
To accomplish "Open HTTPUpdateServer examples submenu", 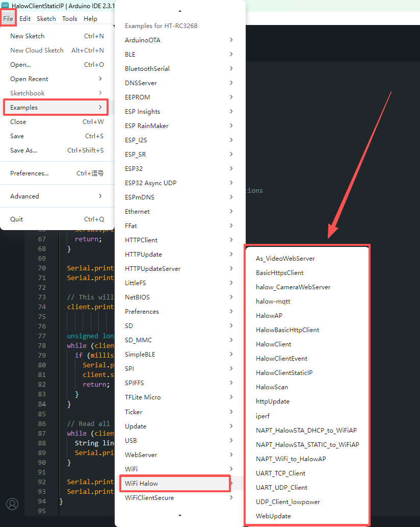I will (x=180, y=268).
